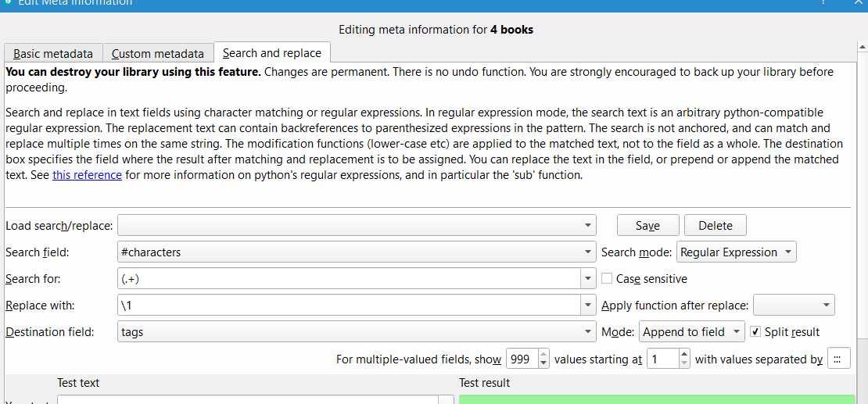
Task: Click the Replace with input field
Action: pos(348,306)
